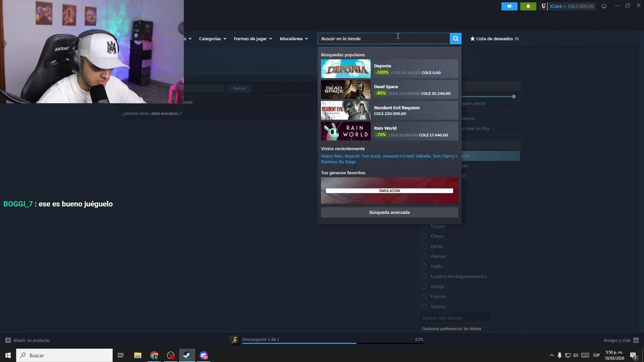Open the green notifications bell
The width and height of the screenshot is (644, 362).
(x=528, y=7)
